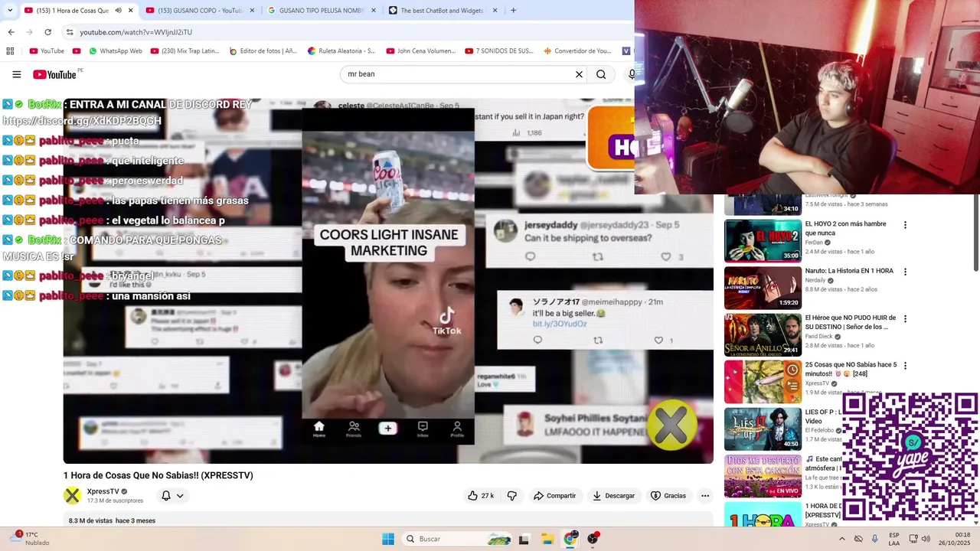Open File Explorer from the taskbar
The width and height of the screenshot is (980, 551).
point(547,539)
